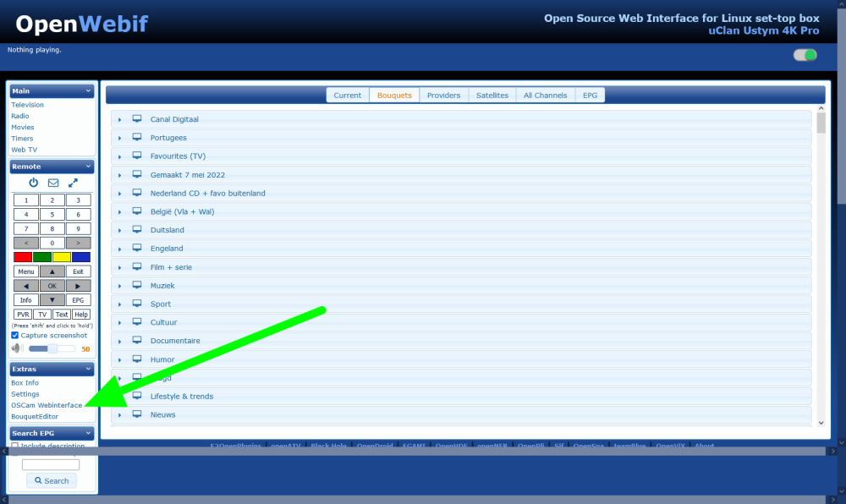Collapse the Extras panel header

[52, 370]
